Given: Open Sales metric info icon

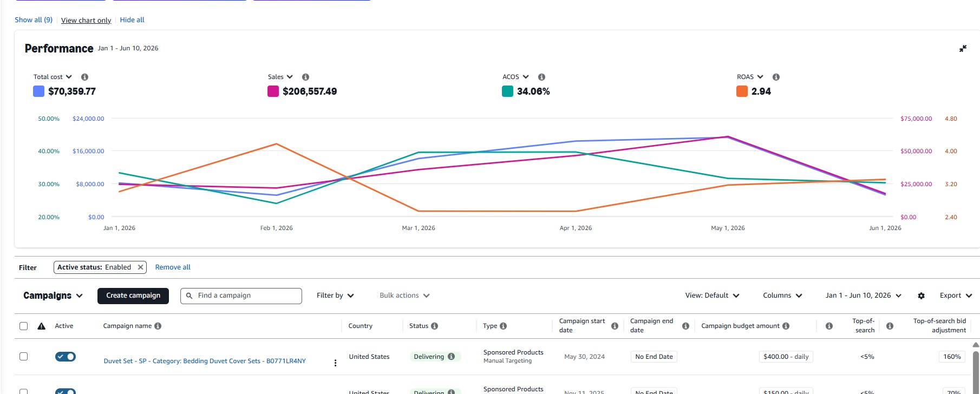Looking at the screenshot, I should pyautogui.click(x=305, y=77).
